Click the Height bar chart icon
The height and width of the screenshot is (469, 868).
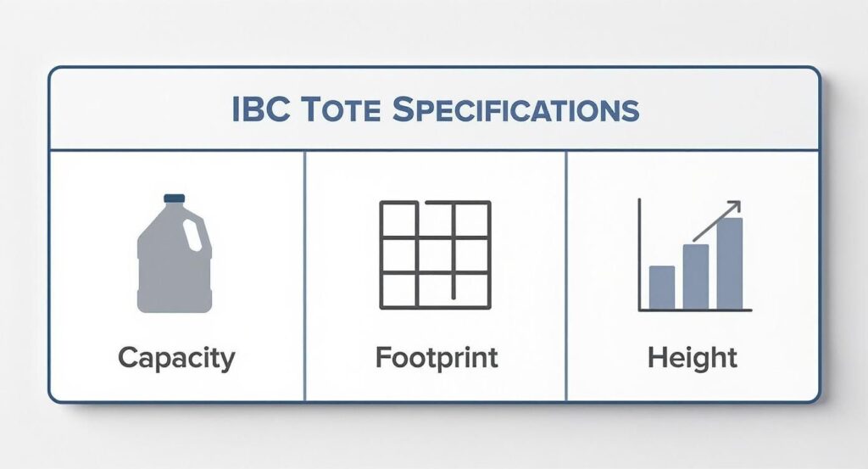pos(694,254)
